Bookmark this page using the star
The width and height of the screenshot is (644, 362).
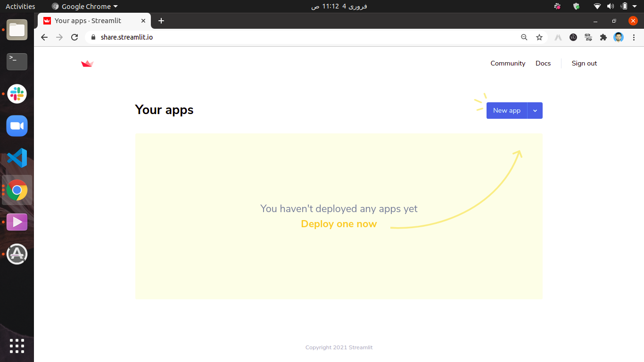point(539,37)
